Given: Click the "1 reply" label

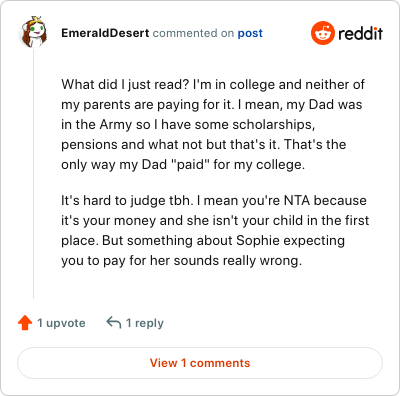Looking at the screenshot, I should click(x=145, y=323).
